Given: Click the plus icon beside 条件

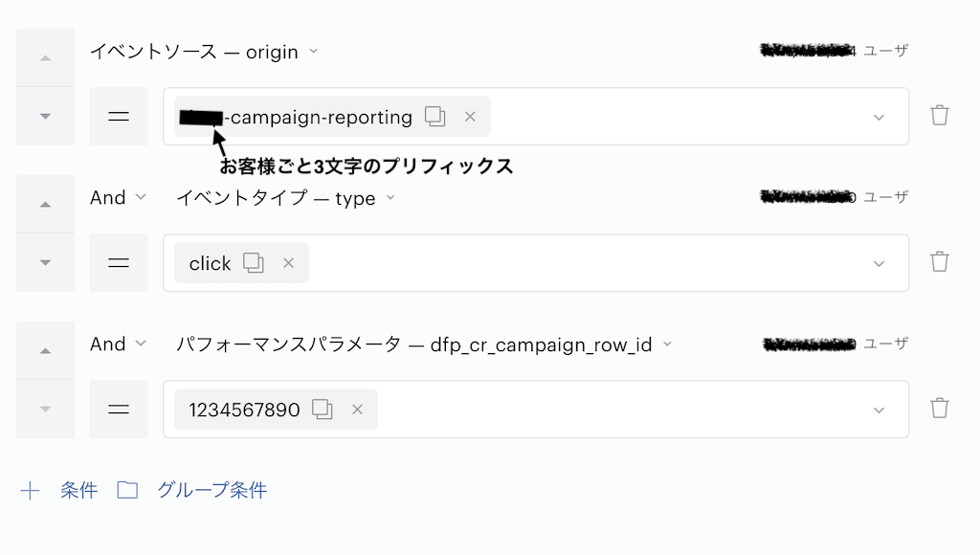Looking at the screenshot, I should click(30, 491).
